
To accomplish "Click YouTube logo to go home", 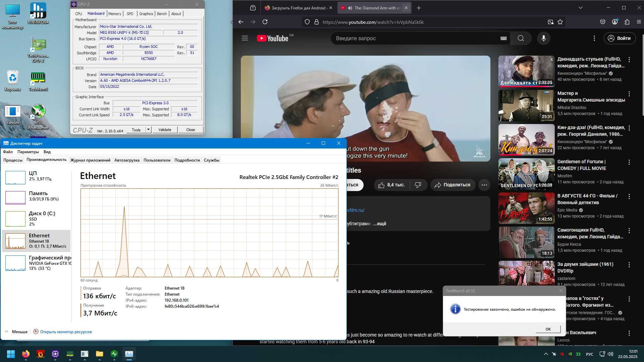I will pos(272,38).
